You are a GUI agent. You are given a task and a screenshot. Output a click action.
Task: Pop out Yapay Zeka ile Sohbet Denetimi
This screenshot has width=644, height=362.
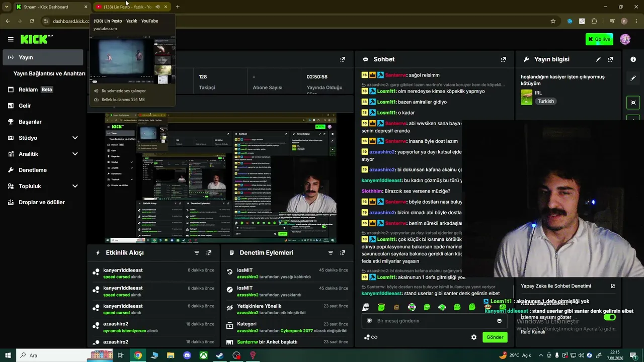pyautogui.click(x=613, y=286)
